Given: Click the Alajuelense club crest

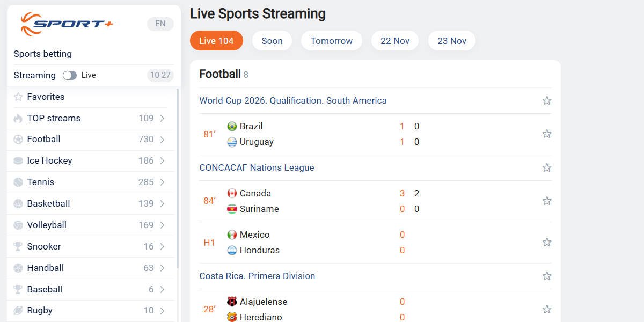Looking at the screenshot, I should pyautogui.click(x=232, y=302).
